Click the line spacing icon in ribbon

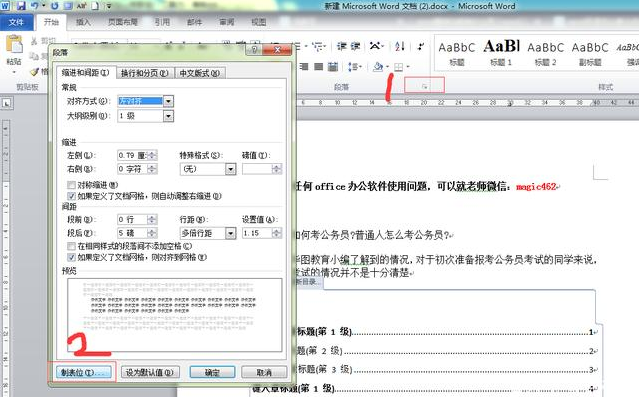353,67
